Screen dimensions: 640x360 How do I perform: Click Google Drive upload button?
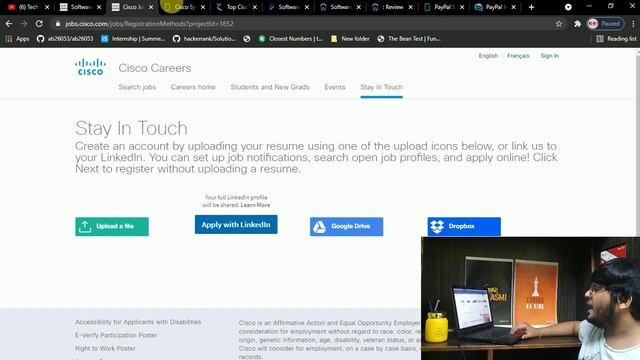click(346, 227)
